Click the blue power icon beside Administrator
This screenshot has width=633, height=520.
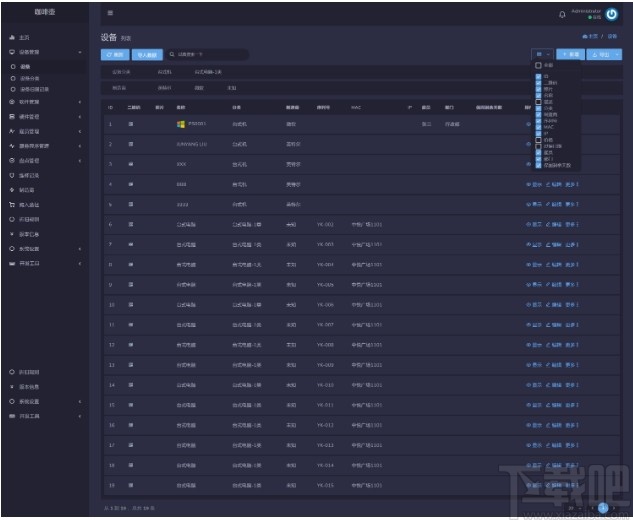[612, 14]
